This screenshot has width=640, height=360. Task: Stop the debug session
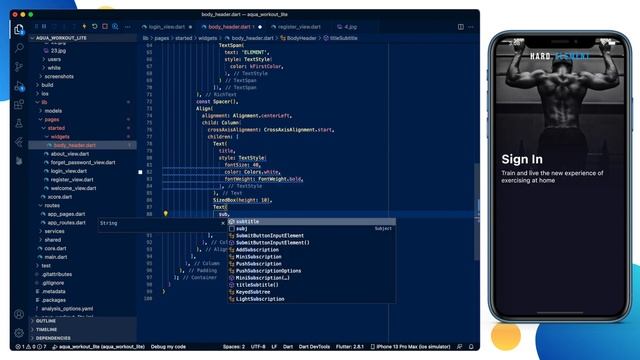point(105,27)
